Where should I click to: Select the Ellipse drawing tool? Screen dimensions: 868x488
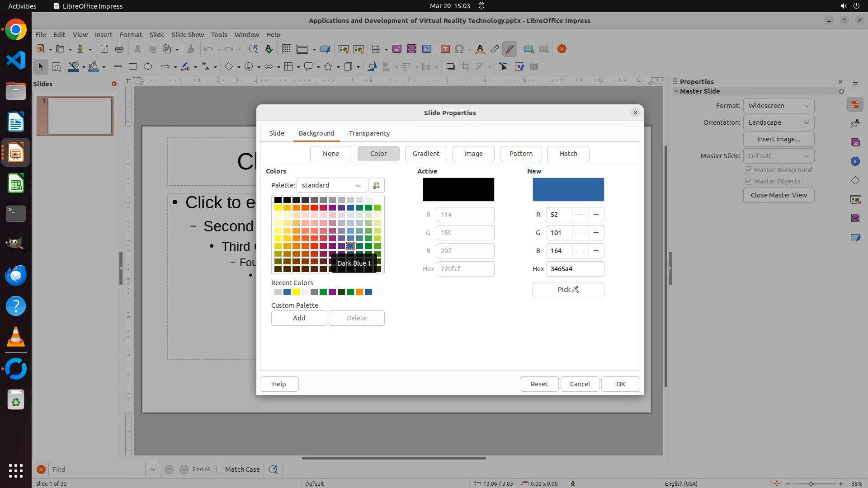148,67
